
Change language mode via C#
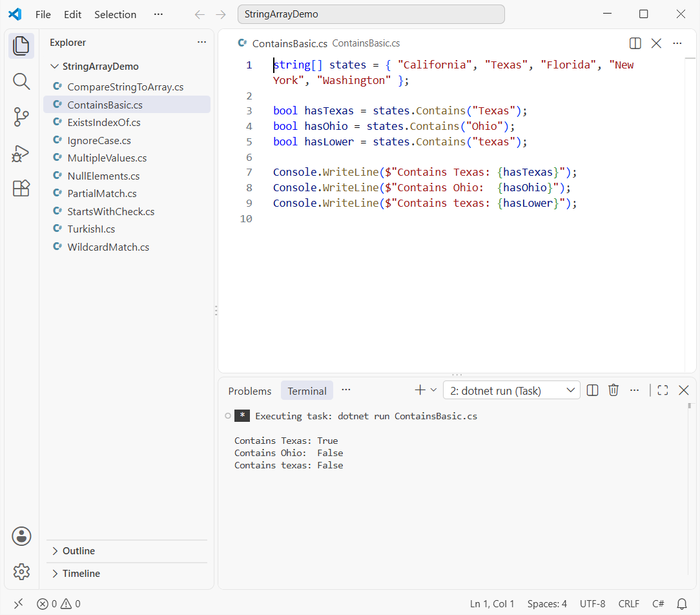click(658, 604)
